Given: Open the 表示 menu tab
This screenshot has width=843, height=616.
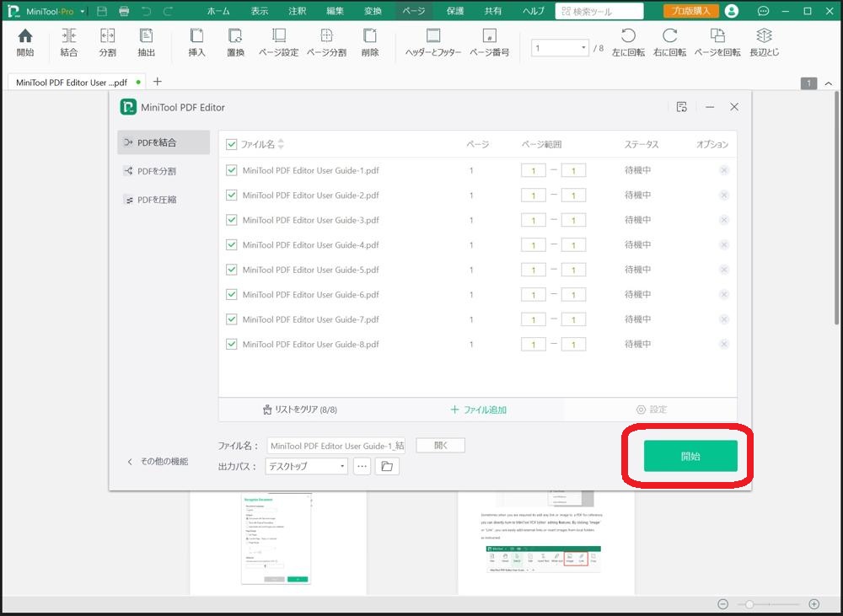Looking at the screenshot, I should [259, 11].
